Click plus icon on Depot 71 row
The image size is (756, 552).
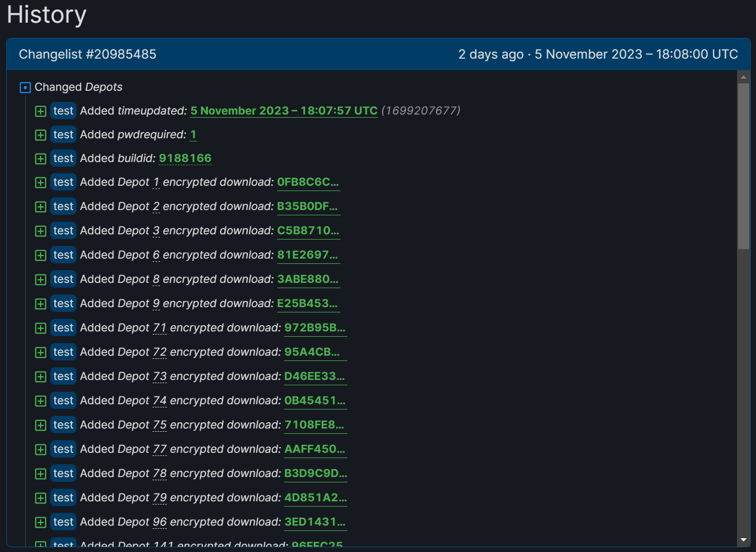click(x=41, y=328)
